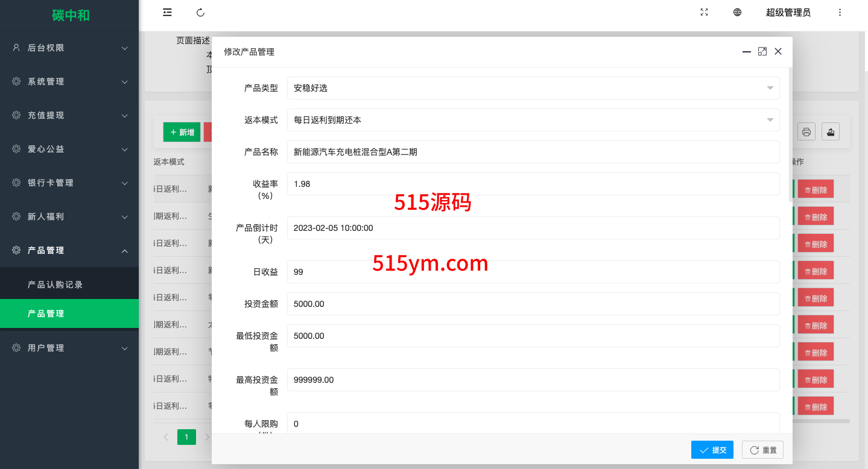
Task: Collapse the sidebar with the menu fold icon
Action: (x=168, y=13)
